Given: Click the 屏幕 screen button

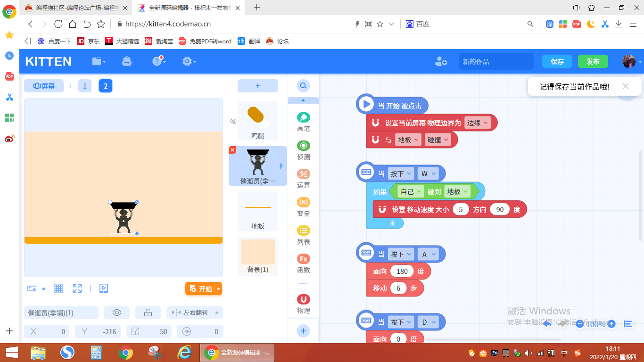Looking at the screenshot, I should pos(44,86).
